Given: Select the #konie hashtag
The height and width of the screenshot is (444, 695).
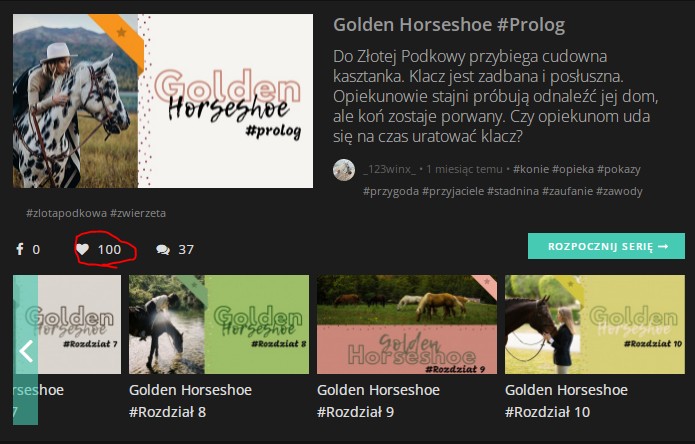Looking at the screenshot, I should pos(531,169).
